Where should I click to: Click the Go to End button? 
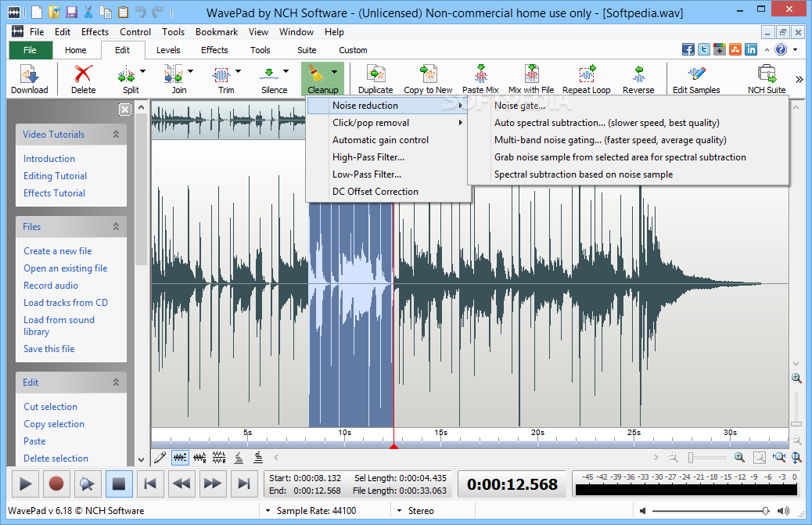click(243, 484)
